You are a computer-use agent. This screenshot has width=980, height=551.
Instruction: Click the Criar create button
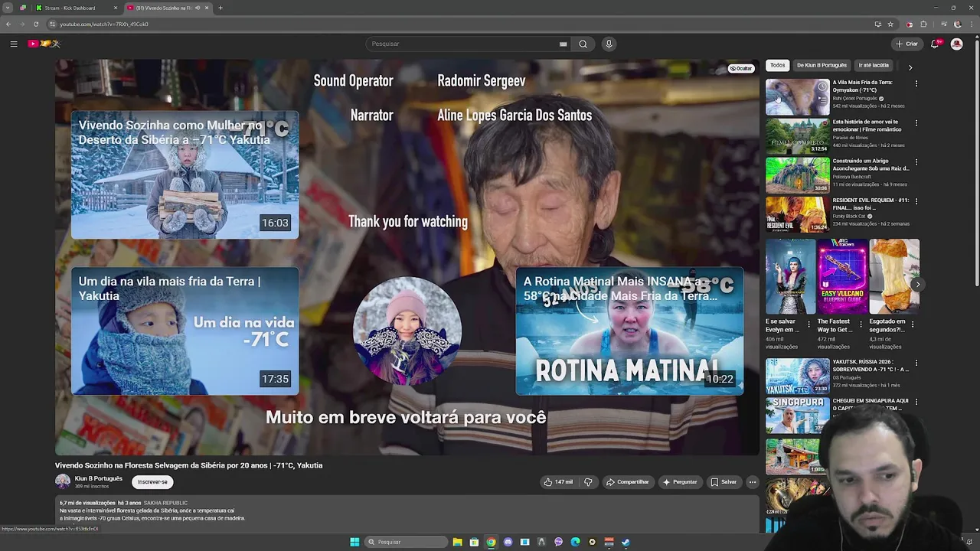(906, 44)
